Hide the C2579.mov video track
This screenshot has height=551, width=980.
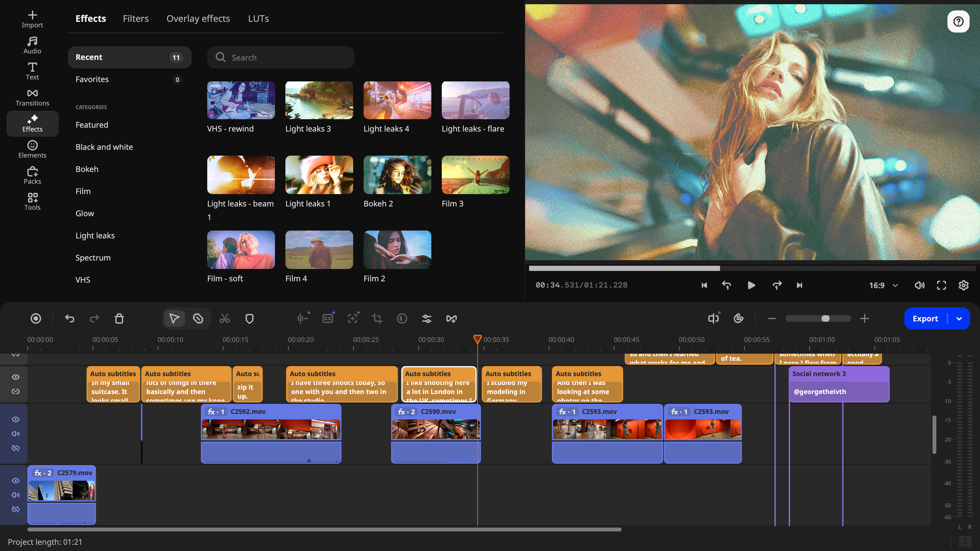16,480
